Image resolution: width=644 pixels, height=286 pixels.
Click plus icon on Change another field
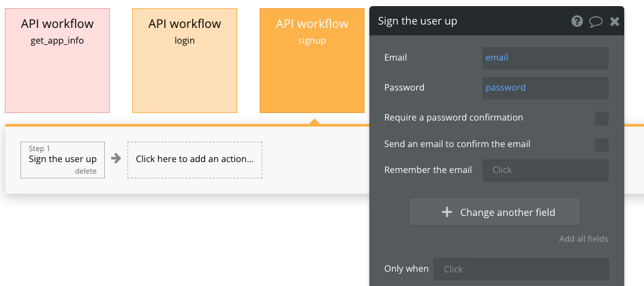[447, 212]
